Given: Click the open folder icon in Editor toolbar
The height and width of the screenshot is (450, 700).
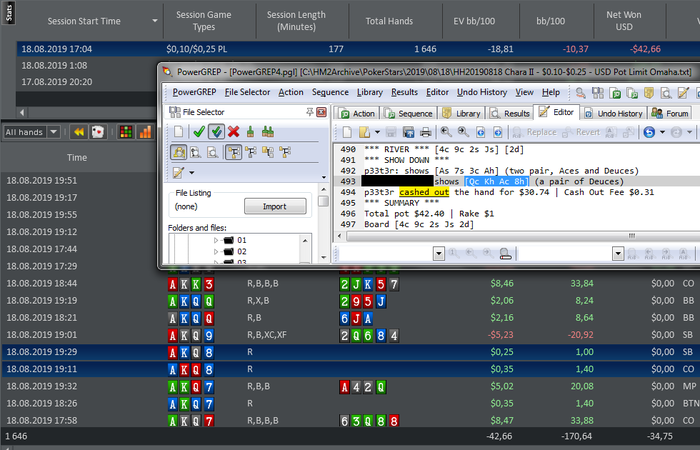Looking at the screenshot, I should 365,132.
